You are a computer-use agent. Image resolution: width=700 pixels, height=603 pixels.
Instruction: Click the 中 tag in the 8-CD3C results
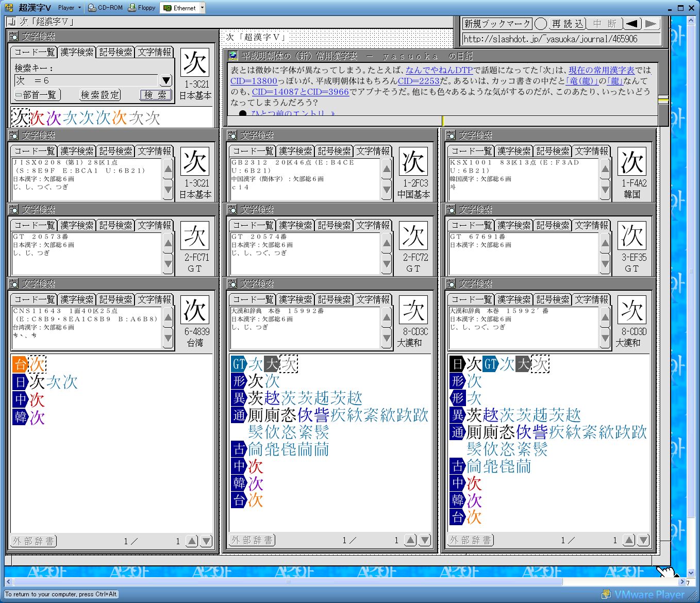pos(239,466)
